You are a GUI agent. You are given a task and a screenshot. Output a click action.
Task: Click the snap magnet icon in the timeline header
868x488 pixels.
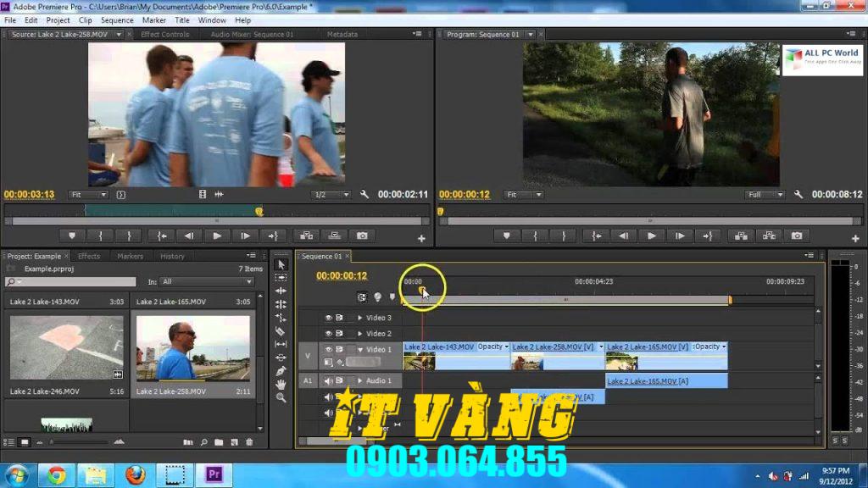pyautogui.click(x=363, y=297)
